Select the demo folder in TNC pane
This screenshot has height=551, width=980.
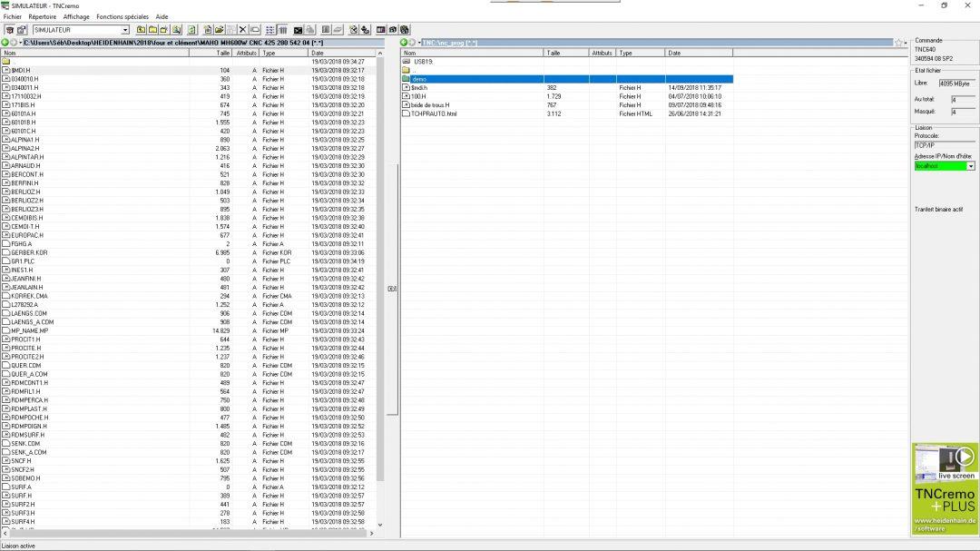[x=419, y=80]
